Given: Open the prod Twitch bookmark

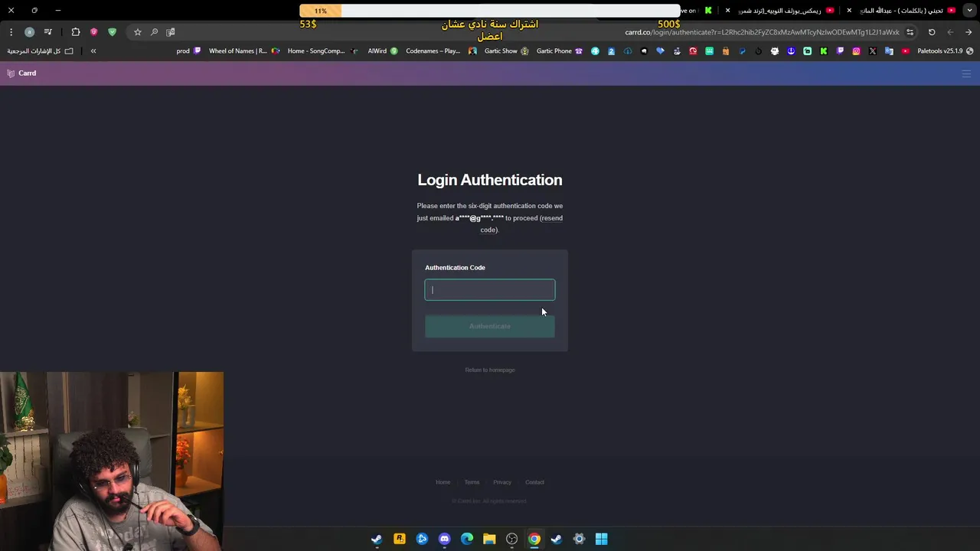Looking at the screenshot, I should pyautogui.click(x=188, y=51).
